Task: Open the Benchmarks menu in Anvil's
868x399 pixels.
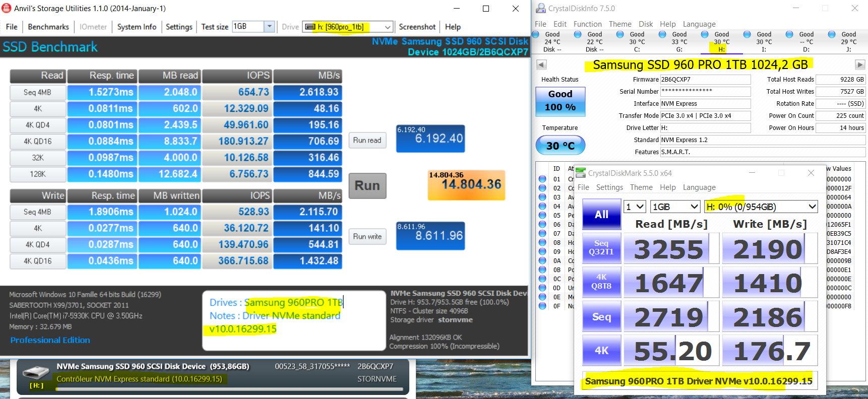Action: point(48,27)
